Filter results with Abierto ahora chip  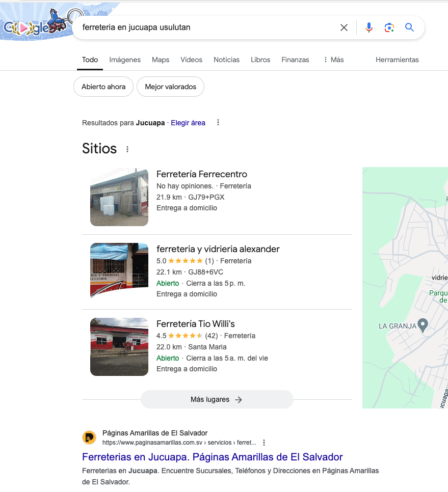tap(103, 87)
